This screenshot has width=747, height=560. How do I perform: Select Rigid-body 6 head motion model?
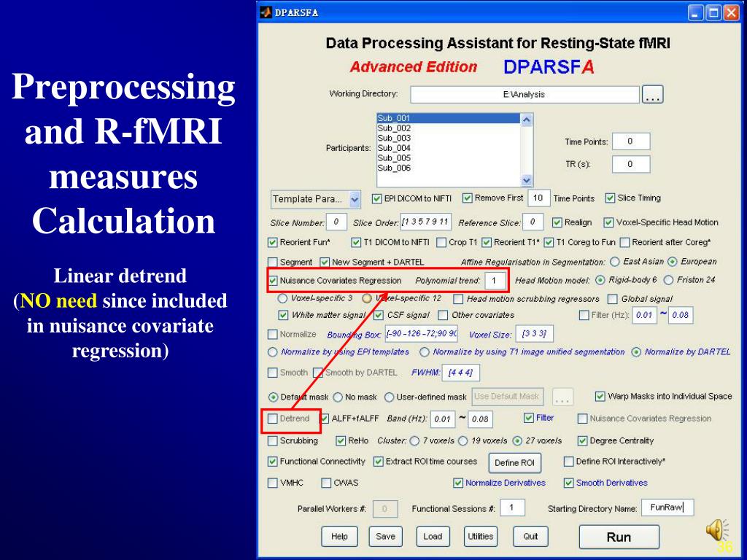click(600, 280)
